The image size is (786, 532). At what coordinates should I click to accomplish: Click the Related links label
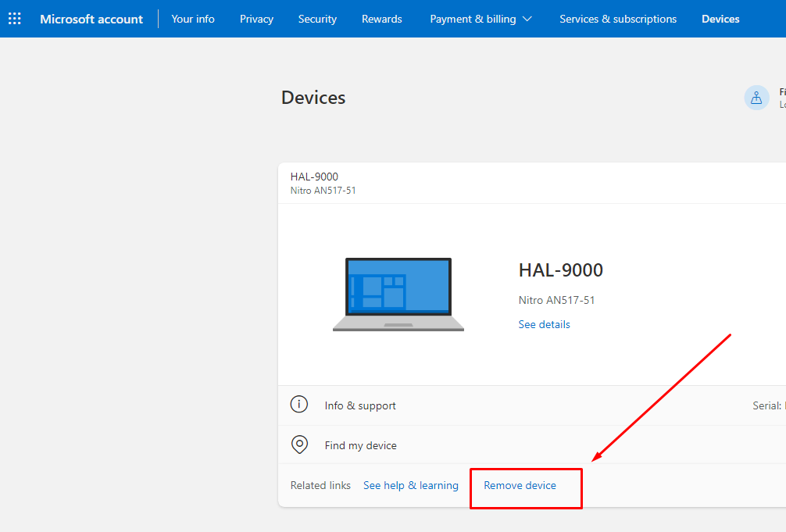[x=320, y=485]
